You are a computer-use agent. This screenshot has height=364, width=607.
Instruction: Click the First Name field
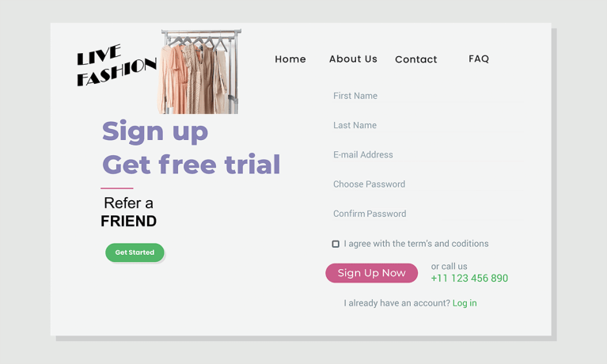[425, 97]
